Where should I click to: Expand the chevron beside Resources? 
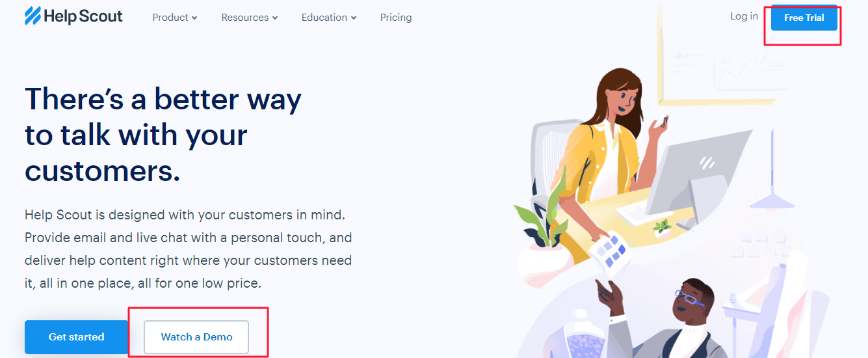click(275, 18)
